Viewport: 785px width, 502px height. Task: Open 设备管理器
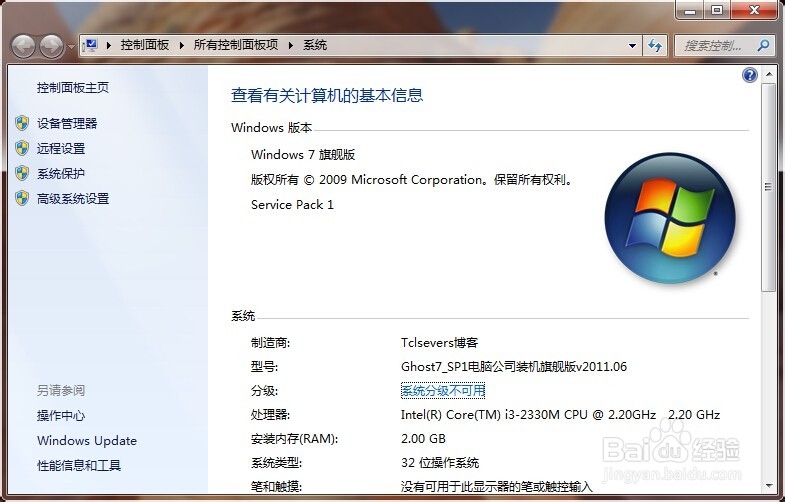pyautogui.click(x=67, y=124)
